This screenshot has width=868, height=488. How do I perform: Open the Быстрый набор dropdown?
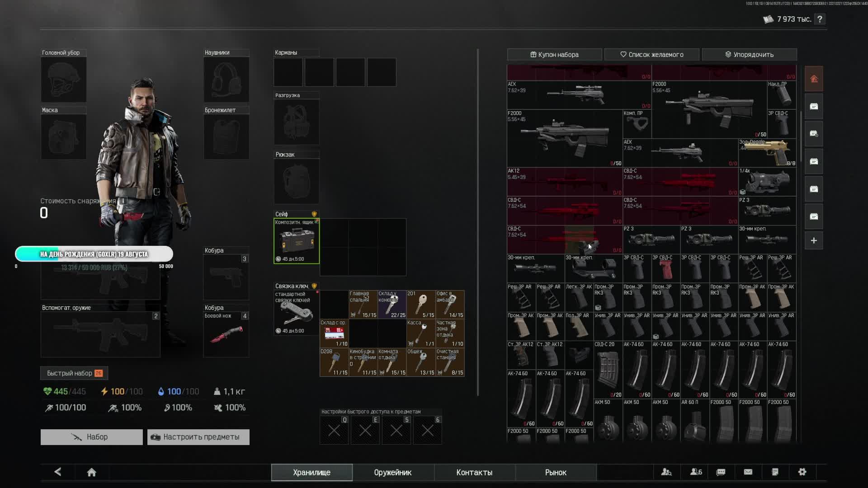(74, 373)
